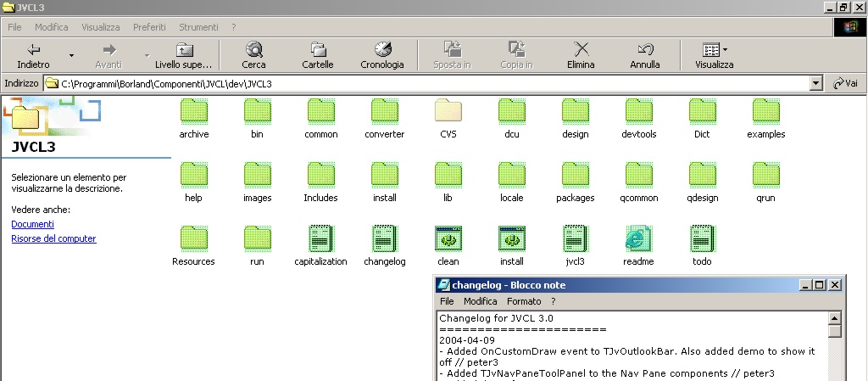Go back with the Indietro button

pos(33,55)
